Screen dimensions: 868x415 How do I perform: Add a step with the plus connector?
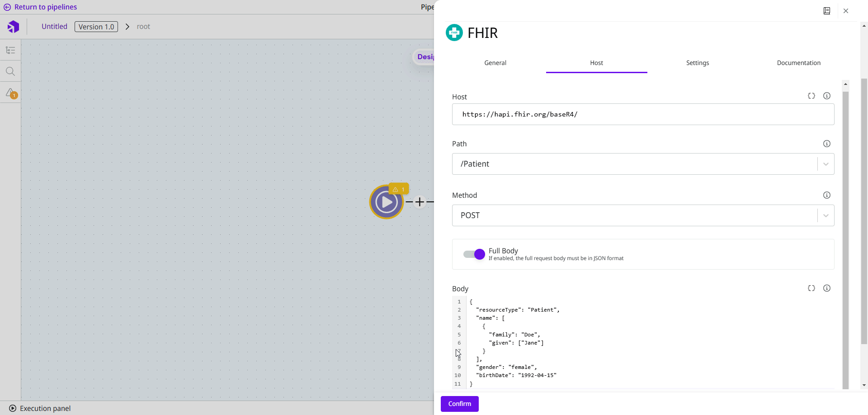click(420, 202)
